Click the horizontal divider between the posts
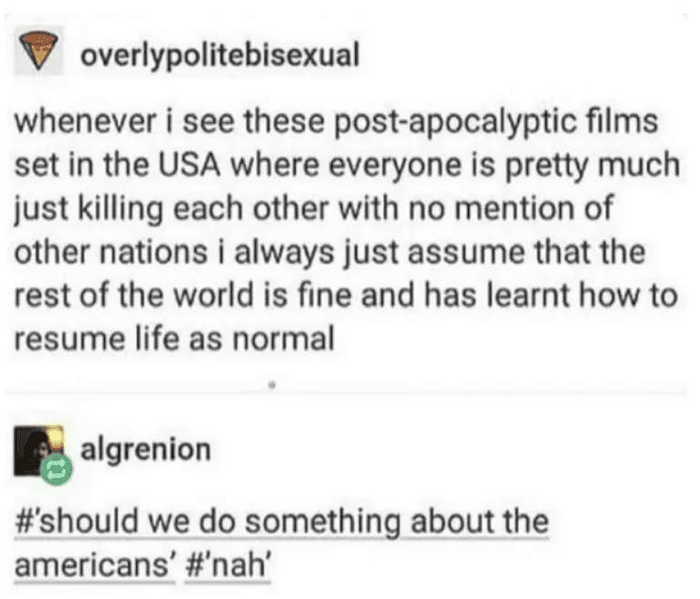700x599 pixels. click(x=346, y=391)
